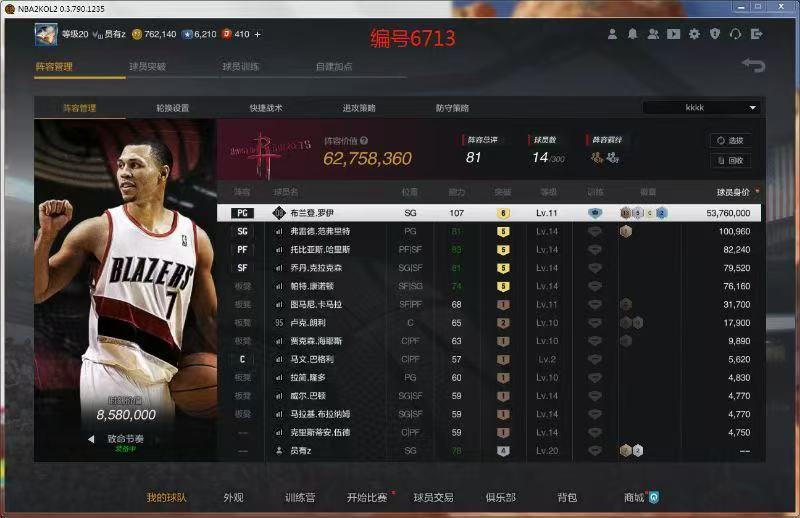Viewport: 800px width, 518px height.
Task: Click the 回收 button
Action: [x=731, y=160]
